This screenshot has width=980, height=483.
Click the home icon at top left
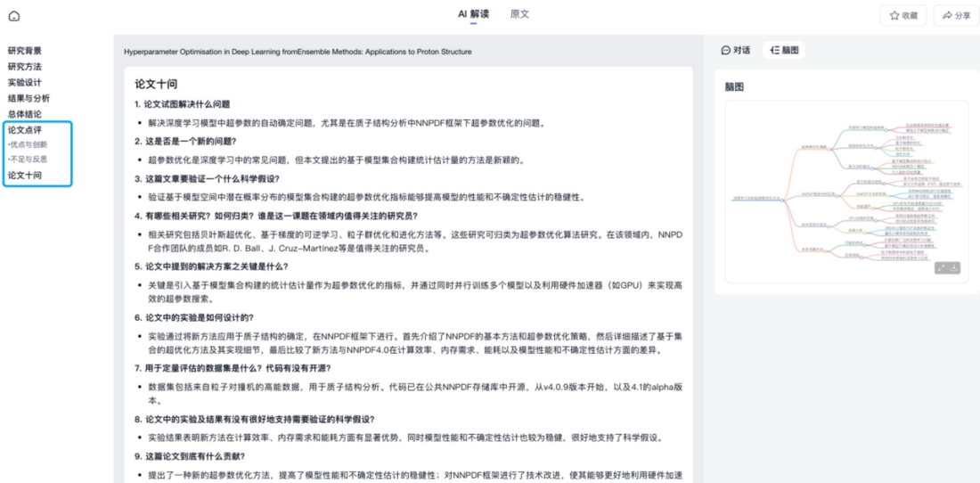13,16
